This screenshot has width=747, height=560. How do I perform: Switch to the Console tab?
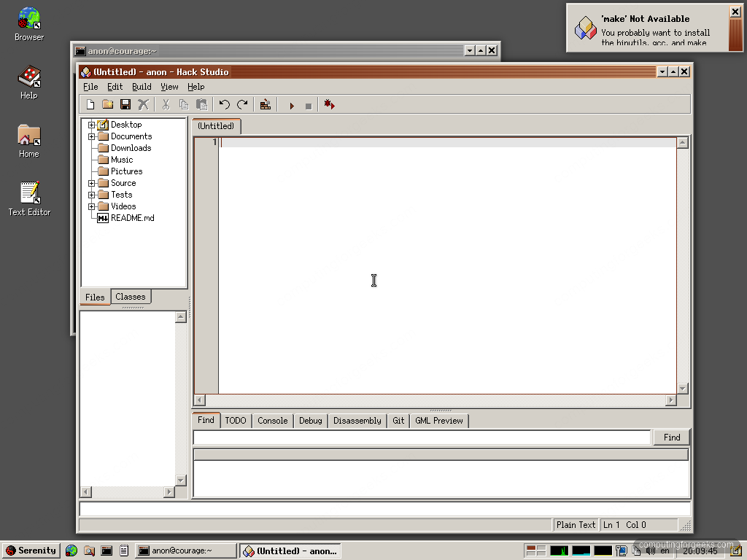(273, 421)
